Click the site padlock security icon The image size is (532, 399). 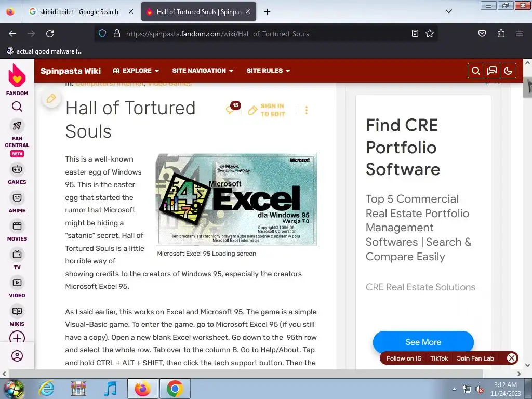(117, 33)
